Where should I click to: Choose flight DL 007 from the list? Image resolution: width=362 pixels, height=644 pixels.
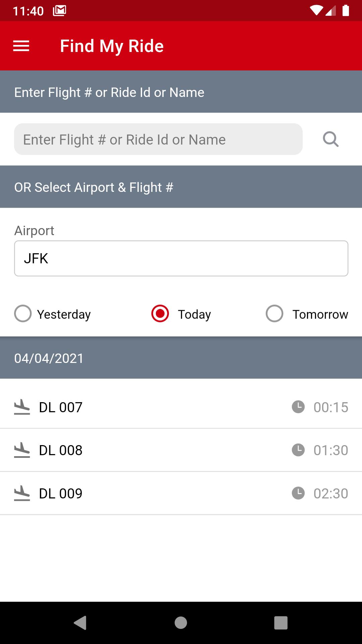(x=181, y=407)
